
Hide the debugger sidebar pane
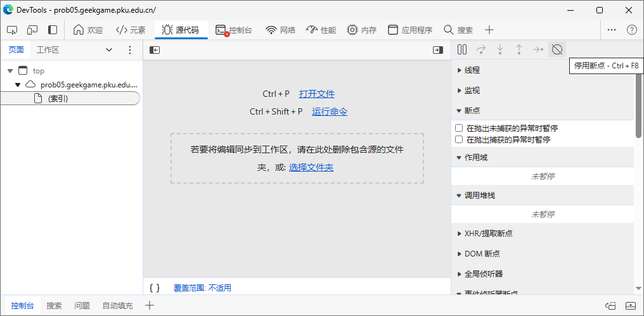[438, 50]
